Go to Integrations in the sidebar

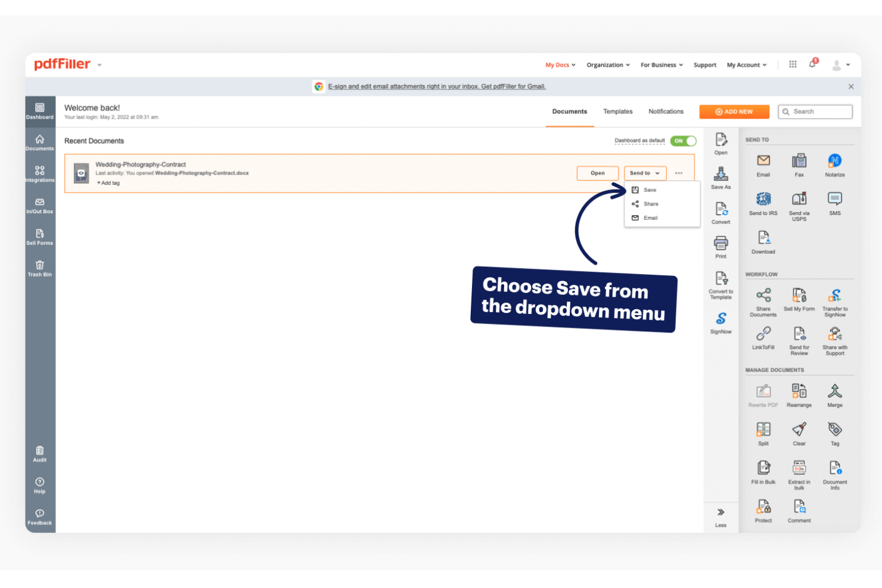(x=39, y=173)
